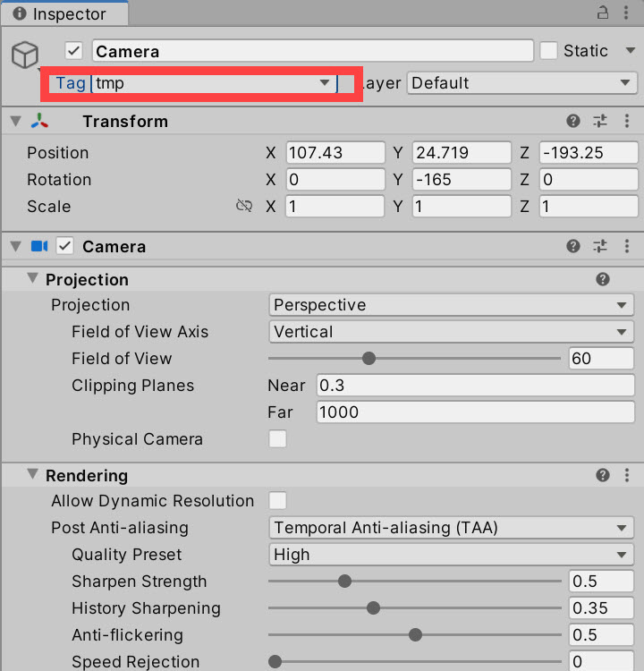Image resolution: width=644 pixels, height=671 pixels.
Task: Click the GameObject name field Camera
Action: tap(313, 51)
